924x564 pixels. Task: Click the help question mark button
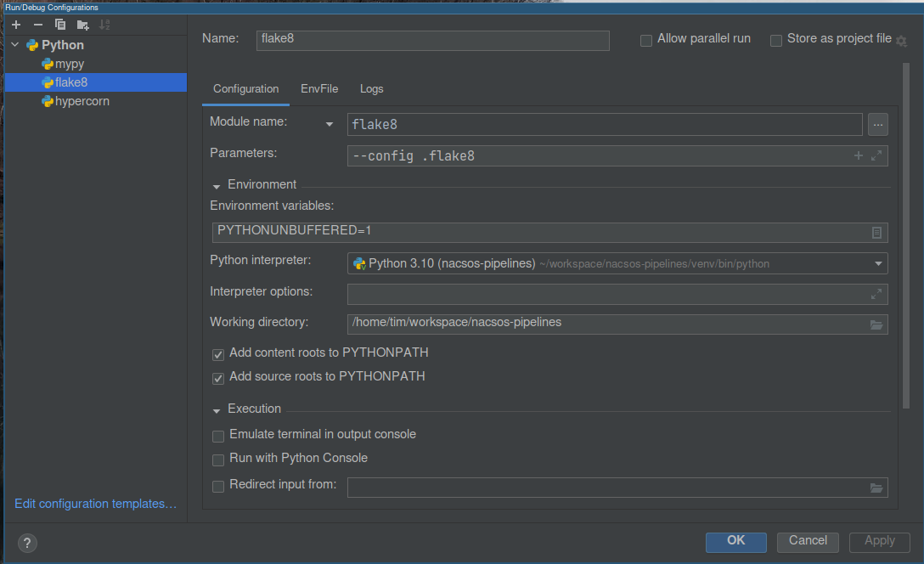(x=27, y=543)
